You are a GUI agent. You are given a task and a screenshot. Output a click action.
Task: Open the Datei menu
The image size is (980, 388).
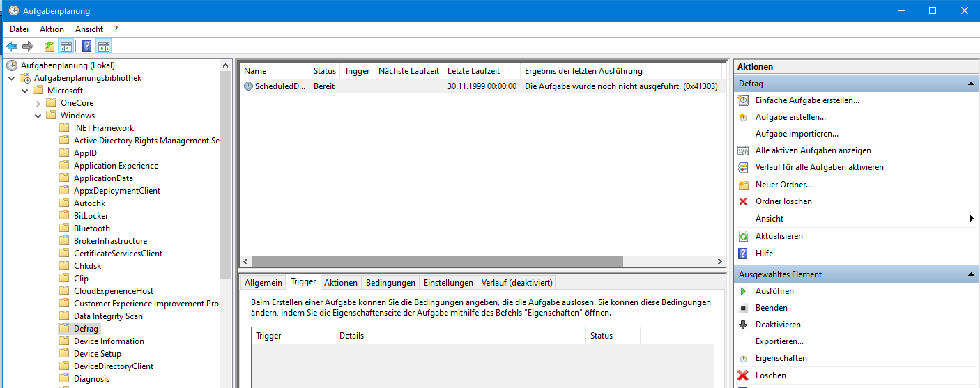(x=20, y=29)
